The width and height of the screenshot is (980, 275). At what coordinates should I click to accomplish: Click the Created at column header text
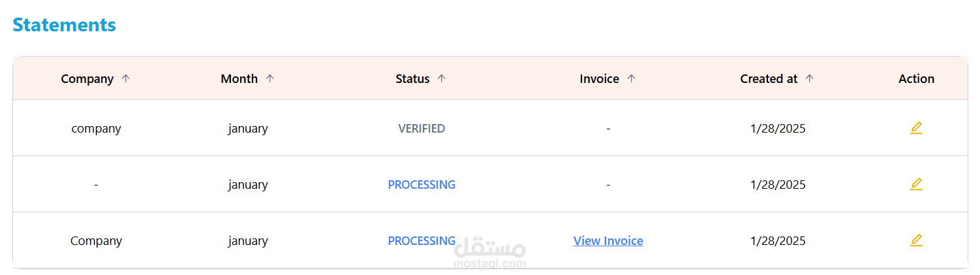(769, 79)
